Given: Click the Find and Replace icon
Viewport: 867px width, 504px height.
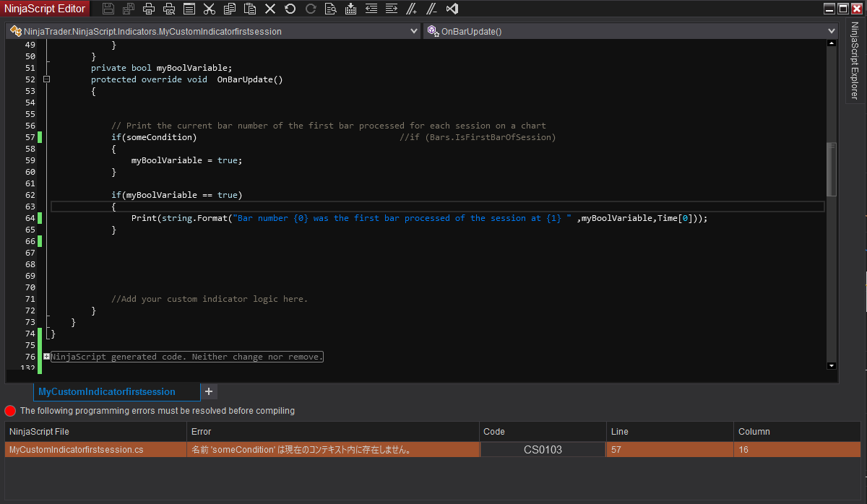Looking at the screenshot, I should [x=330, y=9].
